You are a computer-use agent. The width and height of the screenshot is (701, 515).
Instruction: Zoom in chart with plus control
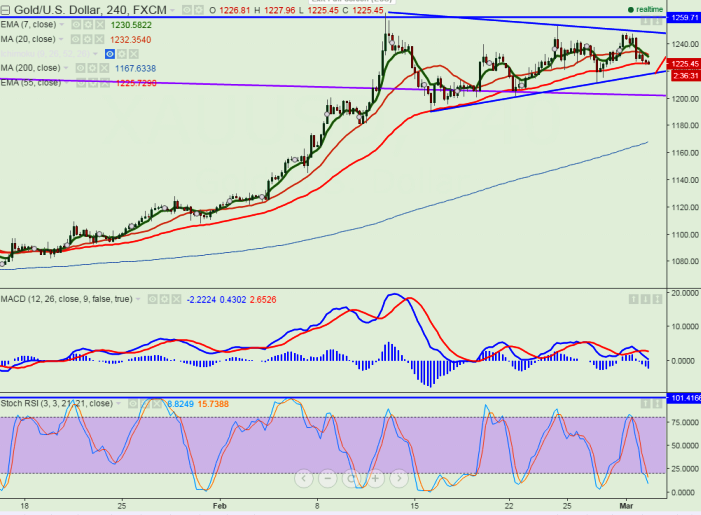[375, 479]
